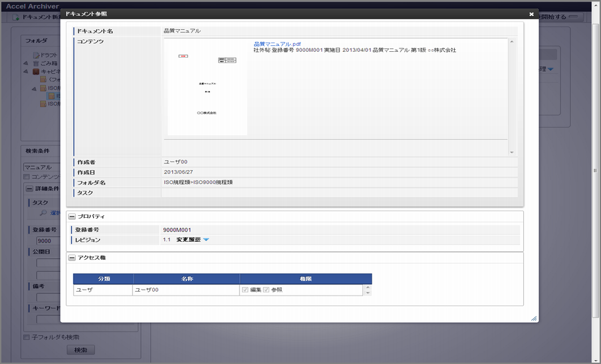Collapse the ISO folder tree node arrow
601x364 pixels.
[34, 89]
